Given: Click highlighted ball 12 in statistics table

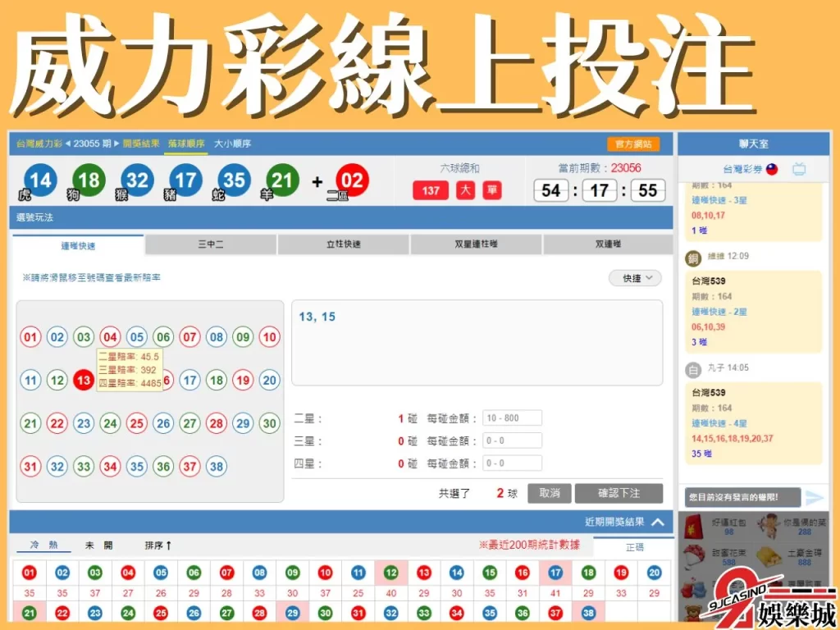Looking at the screenshot, I should (x=390, y=573).
